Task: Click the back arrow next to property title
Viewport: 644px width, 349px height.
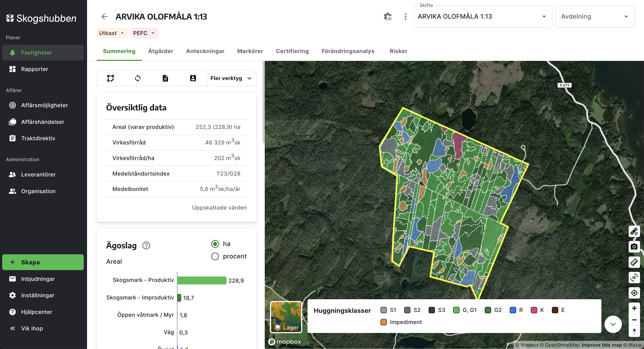Action: coord(104,17)
